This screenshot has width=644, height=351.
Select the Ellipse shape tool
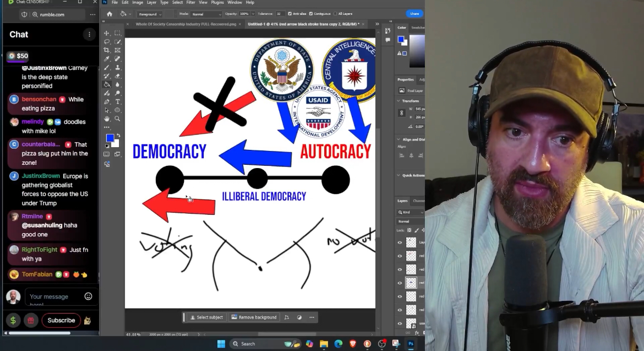(117, 110)
